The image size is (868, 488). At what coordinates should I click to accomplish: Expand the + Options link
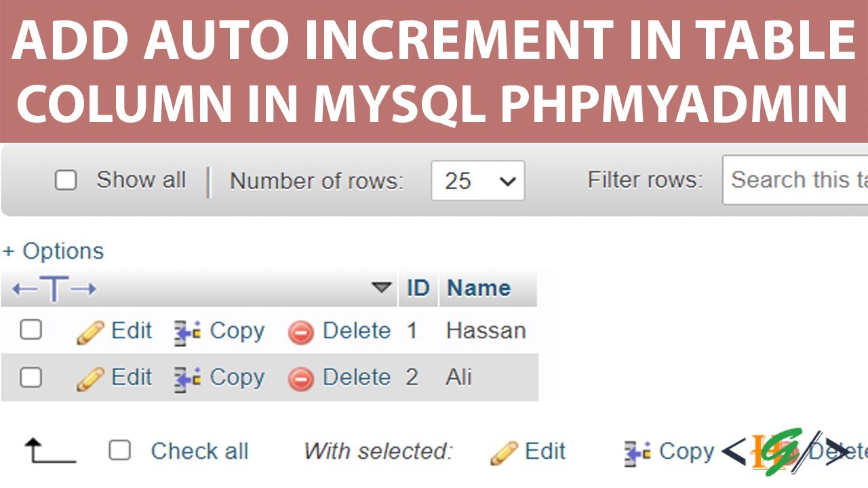click(x=54, y=251)
